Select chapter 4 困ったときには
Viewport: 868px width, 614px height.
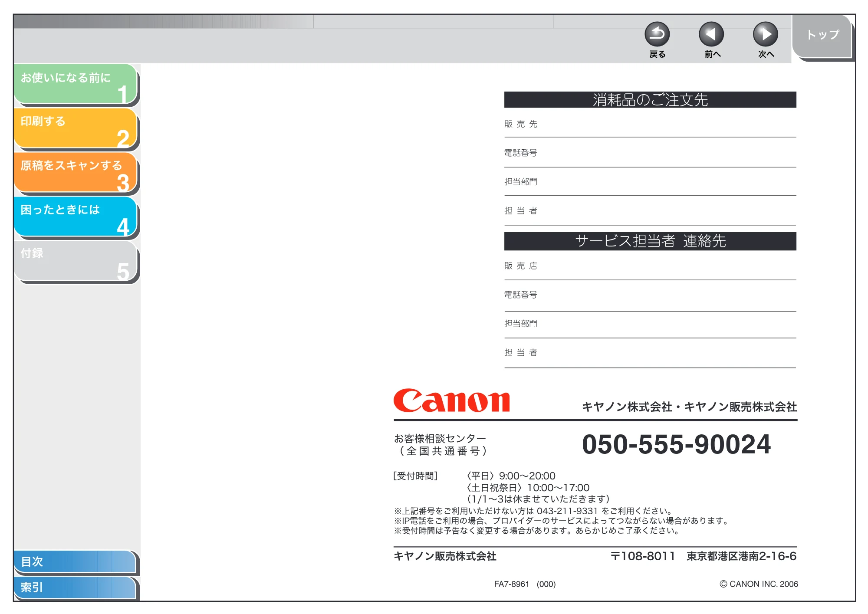pos(76,217)
